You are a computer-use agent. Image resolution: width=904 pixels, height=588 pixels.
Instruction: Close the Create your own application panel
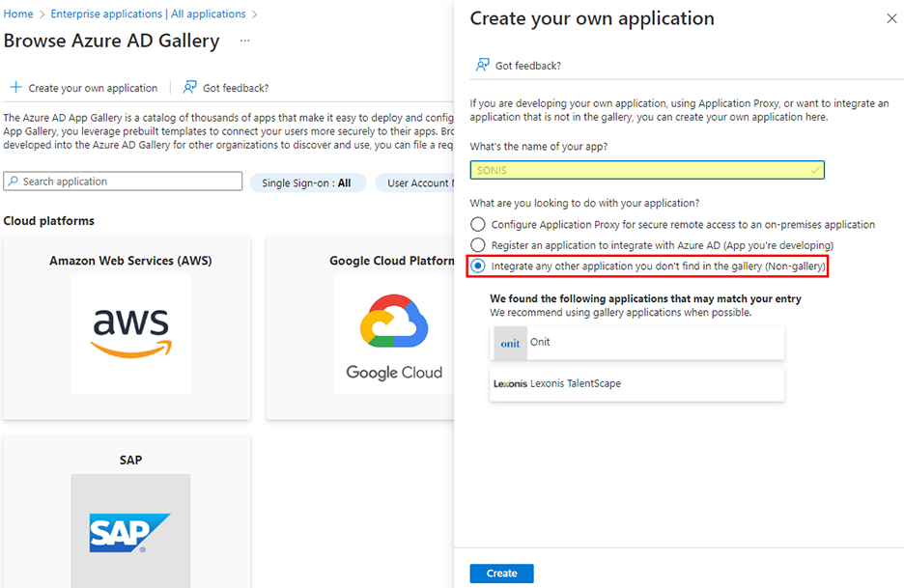click(x=890, y=18)
